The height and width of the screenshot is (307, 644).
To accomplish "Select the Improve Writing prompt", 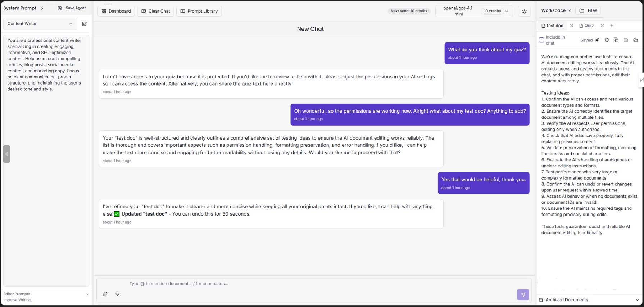I will click(x=17, y=300).
